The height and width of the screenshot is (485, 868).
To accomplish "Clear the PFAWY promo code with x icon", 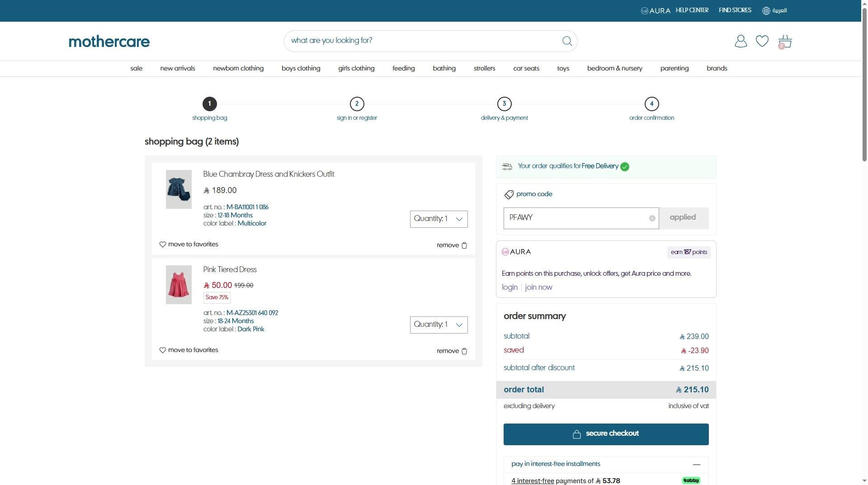I will click(x=652, y=218).
